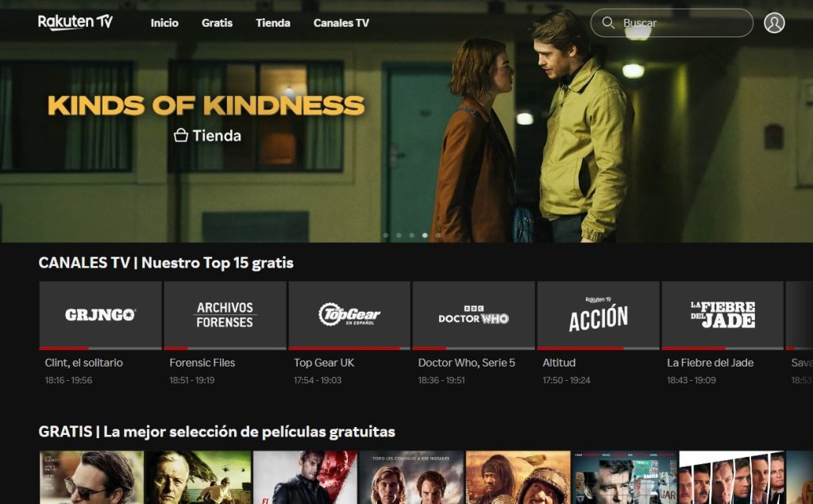The image size is (813, 504).
Task: Open the BBC Doctor Who channel tile
Action: tap(474, 314)
